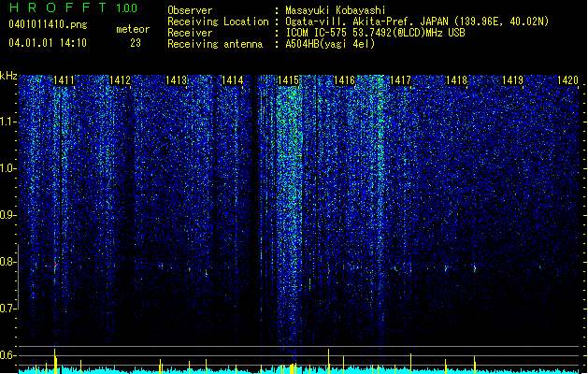Viewport: 588px width, 374px height.
Task: Click the Receiving antenna label
Action: coord(215,44)
